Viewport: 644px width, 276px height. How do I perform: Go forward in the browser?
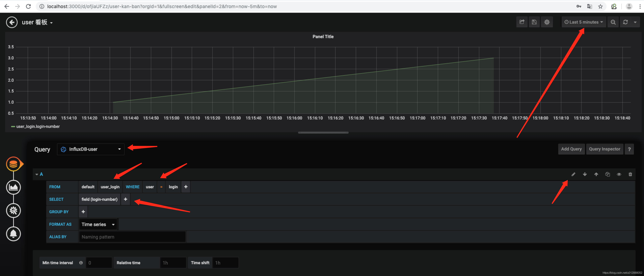click(x=18, y=7)
